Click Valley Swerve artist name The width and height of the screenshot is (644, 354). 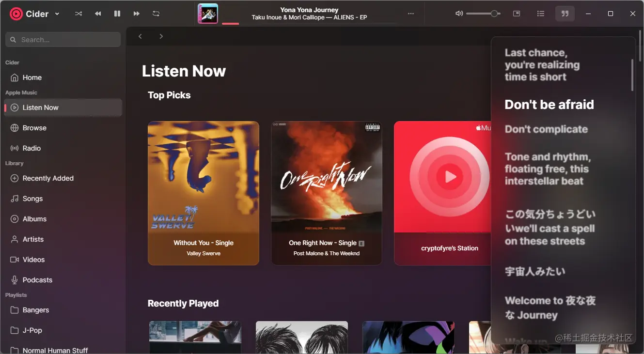(x=204, y=253)
